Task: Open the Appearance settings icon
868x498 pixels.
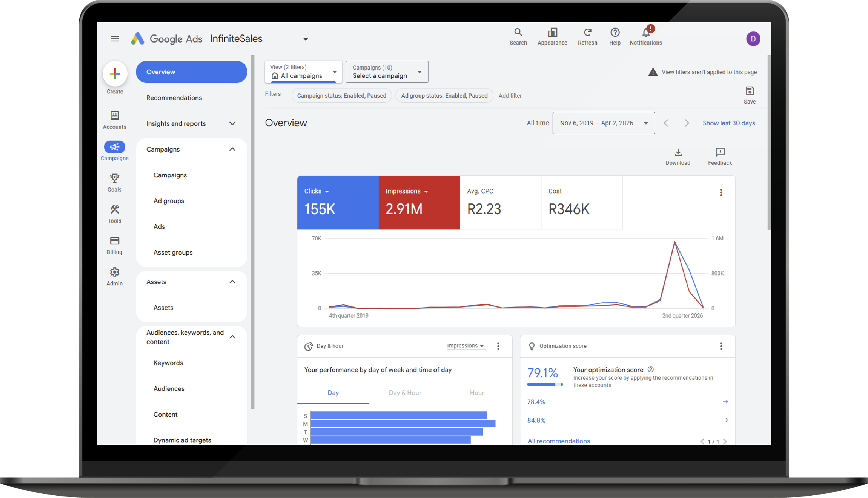Action: point(552,33)
